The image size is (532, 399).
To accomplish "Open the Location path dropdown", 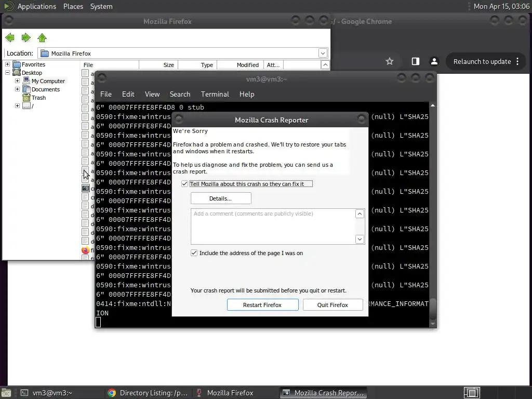I will click(x=323, y=54).
